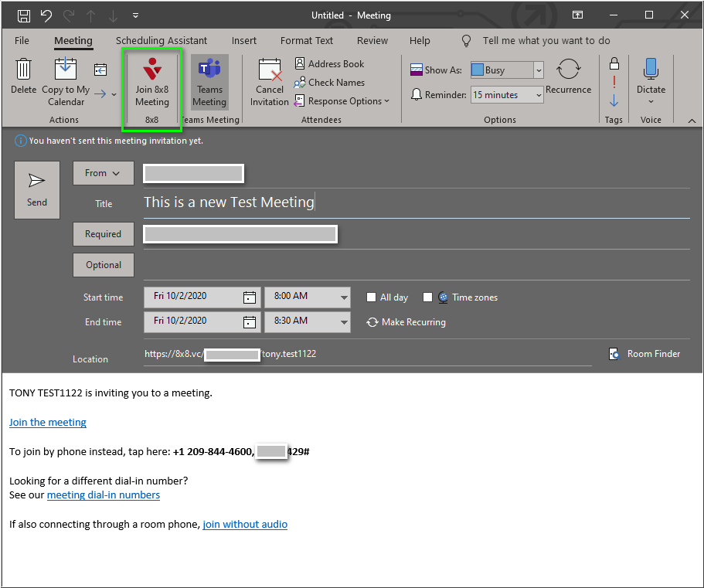Open the meeting dial-in numbers link

coord(103,495)
